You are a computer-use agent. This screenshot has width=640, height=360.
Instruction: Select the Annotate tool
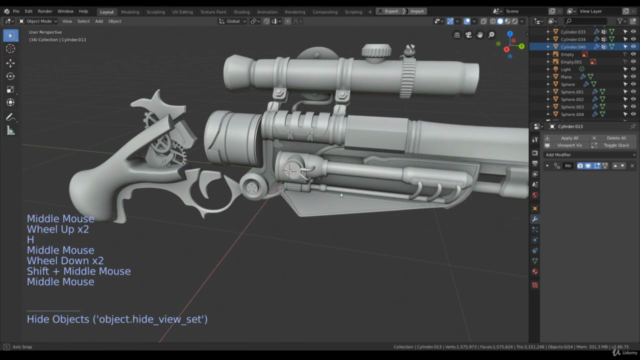click(11, 118)
